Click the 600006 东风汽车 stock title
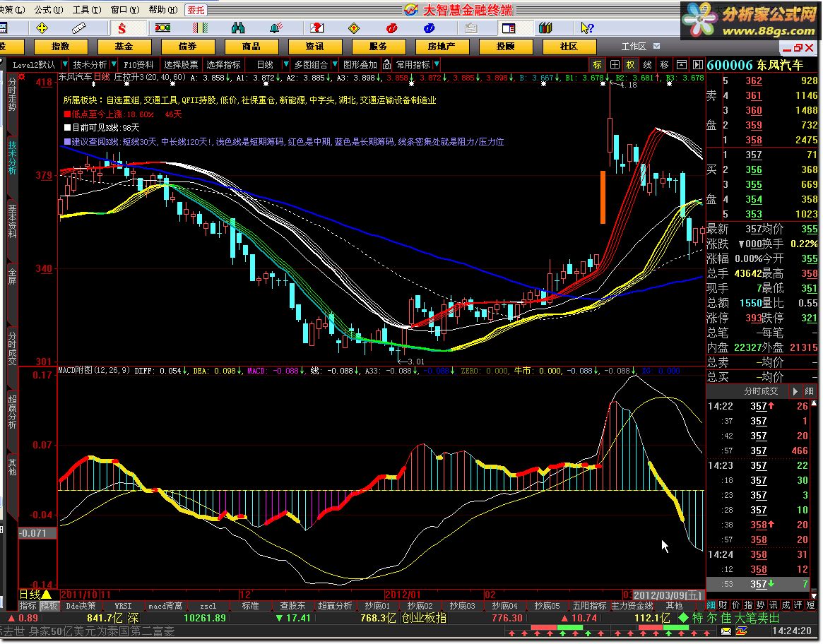Image resolution: width=823 pixels, height=644 pixels. (755, 64)
